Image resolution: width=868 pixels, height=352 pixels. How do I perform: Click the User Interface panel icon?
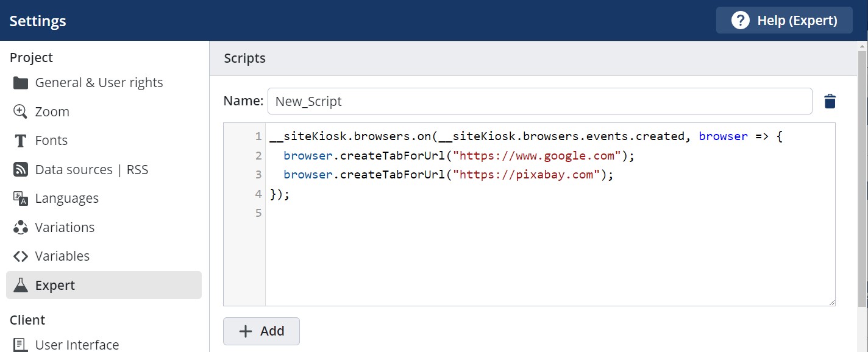tap(20, 344)
